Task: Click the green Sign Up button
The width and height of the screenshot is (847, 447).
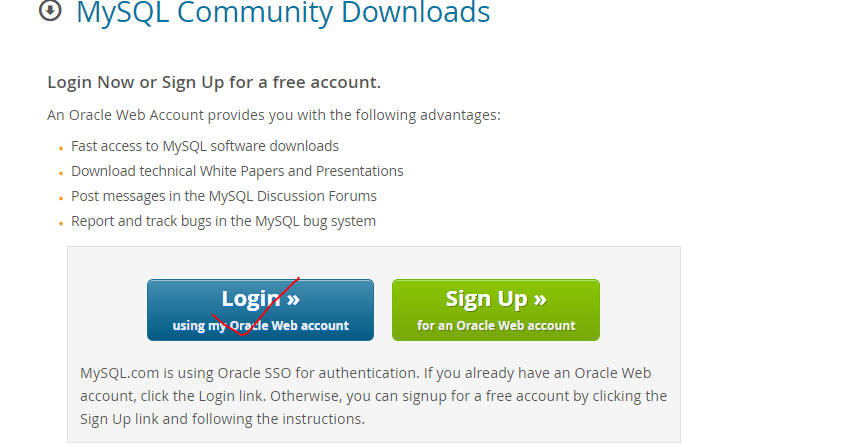Action: tap(496, 310)
